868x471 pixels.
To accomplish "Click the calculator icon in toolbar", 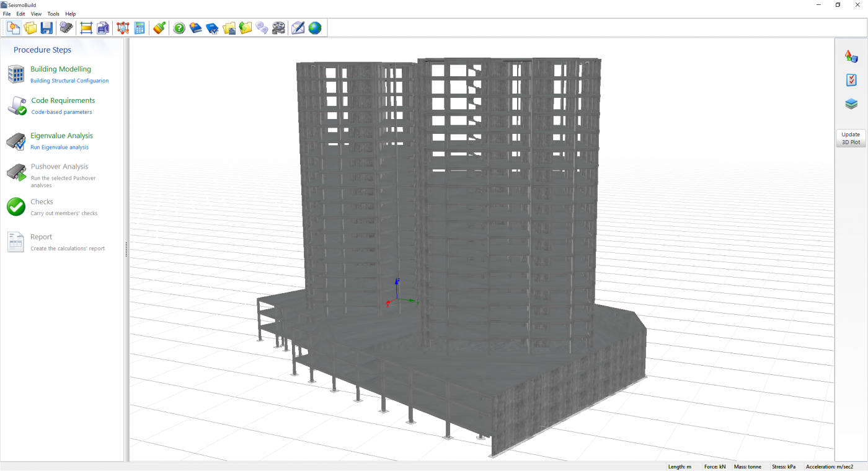I will (139, 28).
